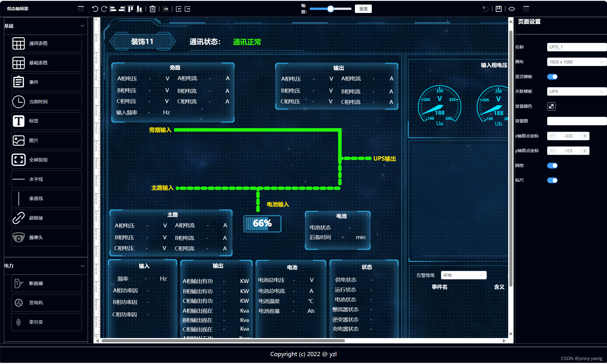
Task: Click the redo arrow in toolbar
Action: coord(104,9)
